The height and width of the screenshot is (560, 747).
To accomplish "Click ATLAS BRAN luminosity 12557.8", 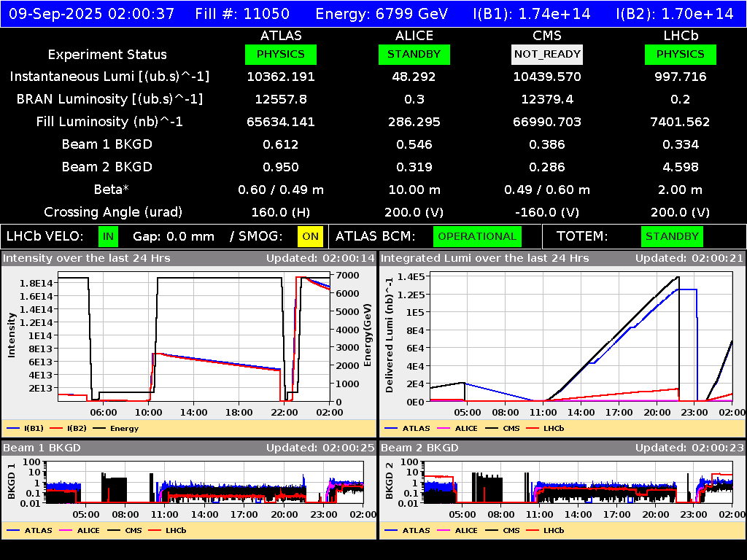I will 281,99.
